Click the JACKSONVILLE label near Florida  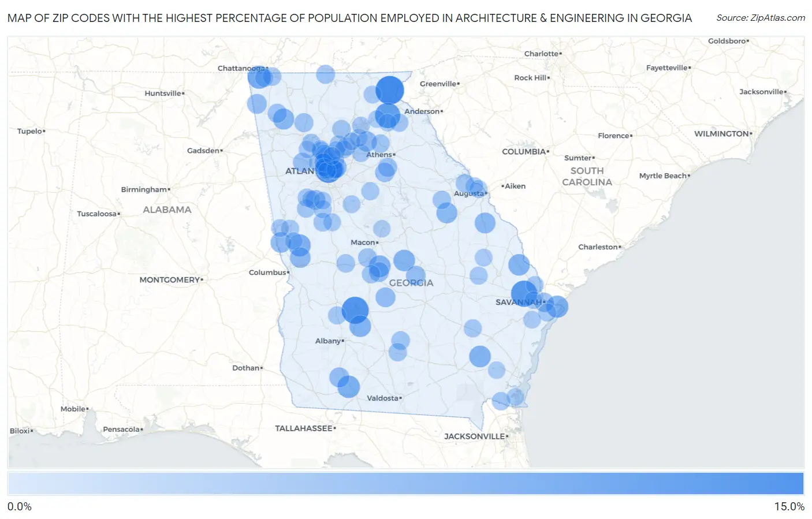click(475, 436)
